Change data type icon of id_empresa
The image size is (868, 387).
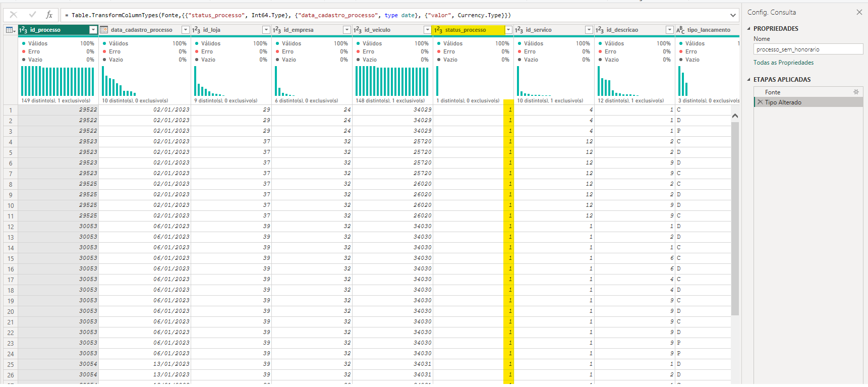point(277,30)
